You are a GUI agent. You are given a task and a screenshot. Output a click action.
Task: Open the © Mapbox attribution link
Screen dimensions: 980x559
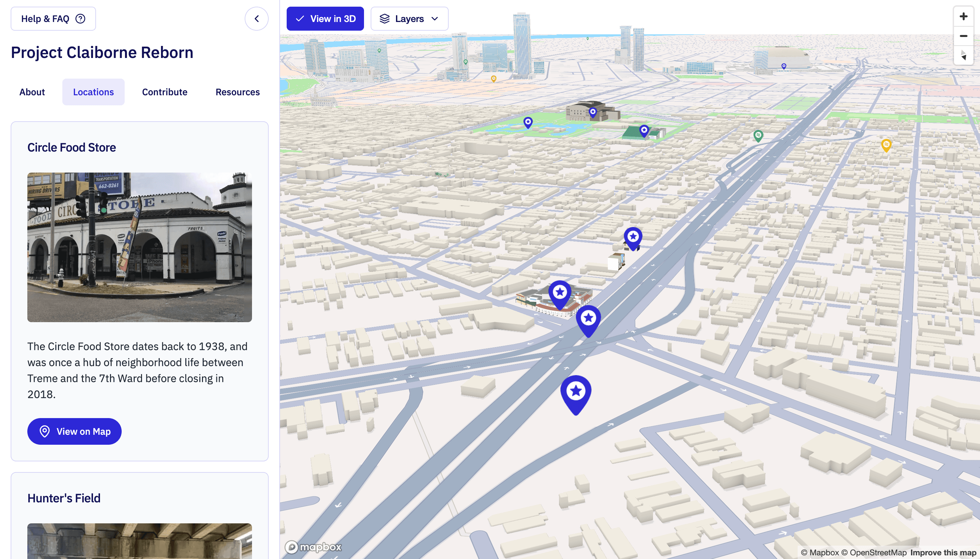point(820,552)
